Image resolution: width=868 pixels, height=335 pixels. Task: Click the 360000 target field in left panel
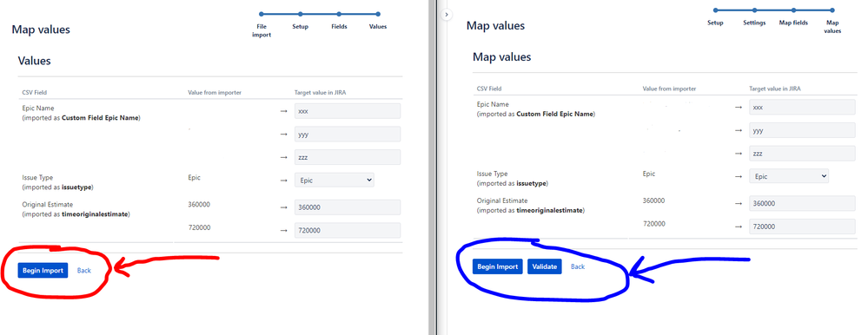pyautogui.click(x=347, y=207)
